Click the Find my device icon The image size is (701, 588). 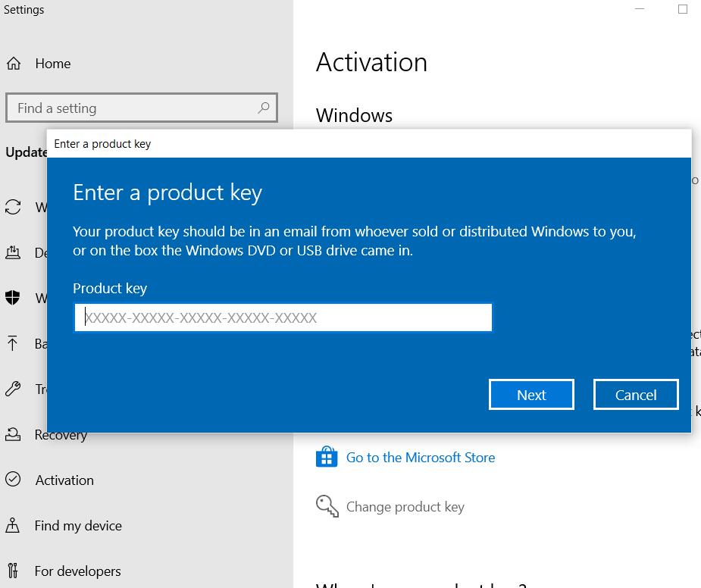pyautogui.click(x=13, y=525)
